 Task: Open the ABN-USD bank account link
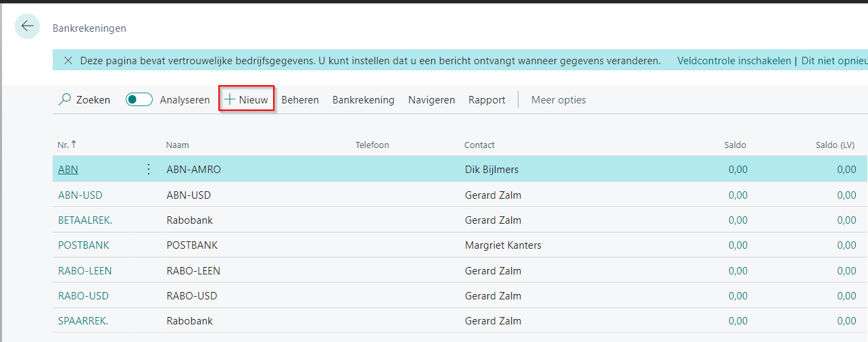[80, 195]
